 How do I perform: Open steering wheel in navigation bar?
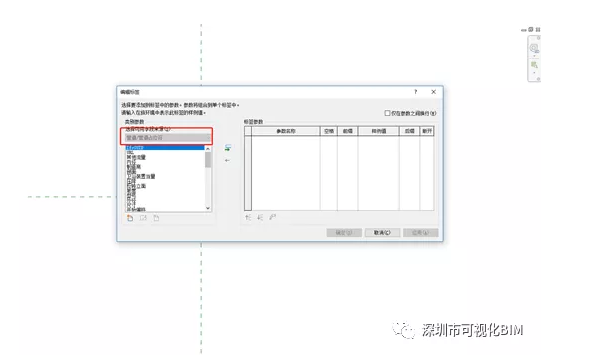534,48
